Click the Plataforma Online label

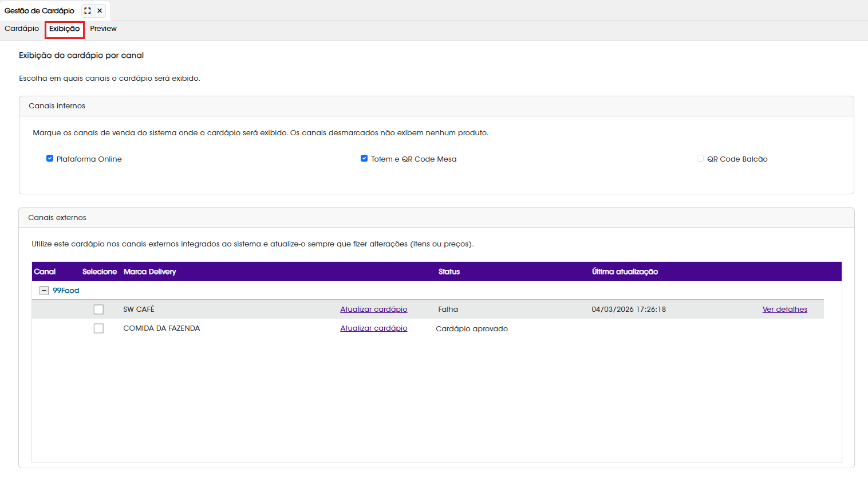89,159
